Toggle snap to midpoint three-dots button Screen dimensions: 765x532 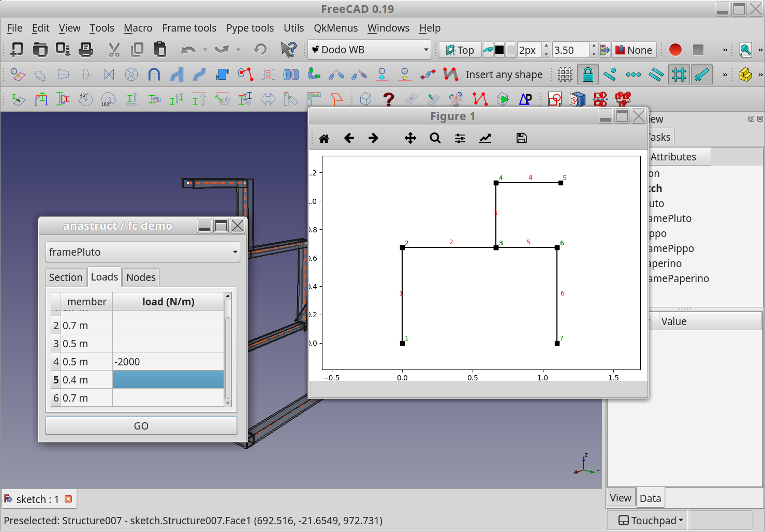[634, 75]
